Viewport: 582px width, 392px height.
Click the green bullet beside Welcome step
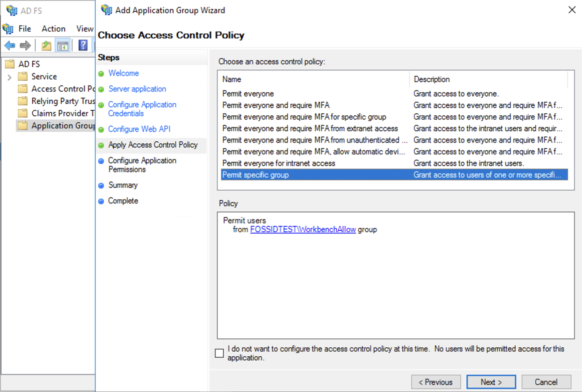(x=101, y=74)
